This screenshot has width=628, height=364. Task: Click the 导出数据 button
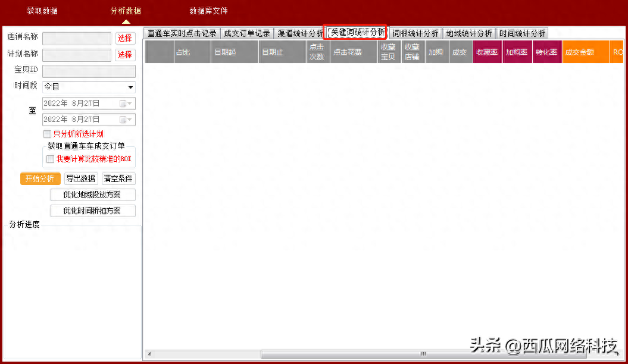point(81,179)
